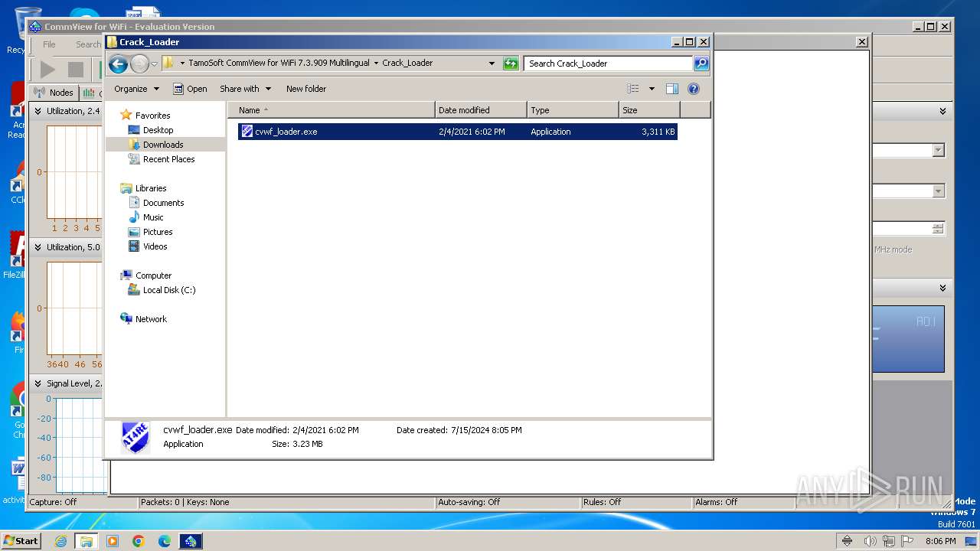Open Internet Explorer from taskbar
The height and width of the screenshot is (551, 980).
(x=60, y=541)
